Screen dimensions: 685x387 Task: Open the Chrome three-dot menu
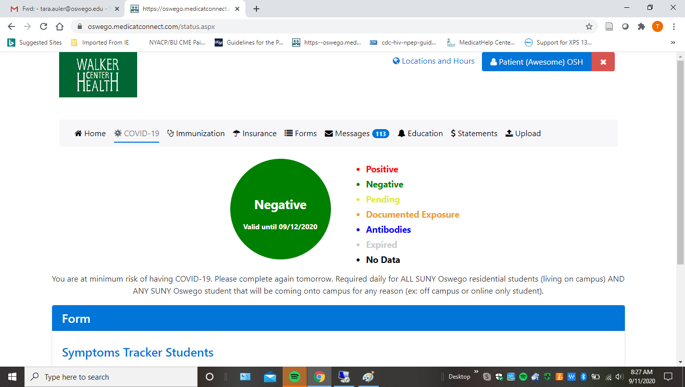(x=674, y=27)
